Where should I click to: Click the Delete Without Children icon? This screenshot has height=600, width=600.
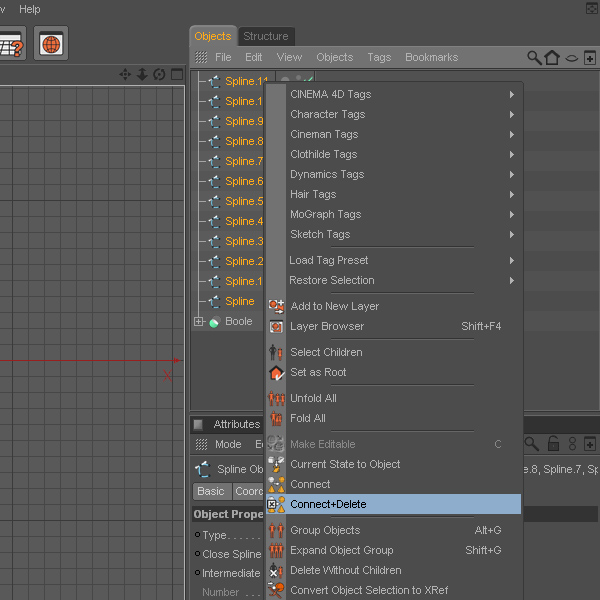pyautogui.click(x=276, y=571)
